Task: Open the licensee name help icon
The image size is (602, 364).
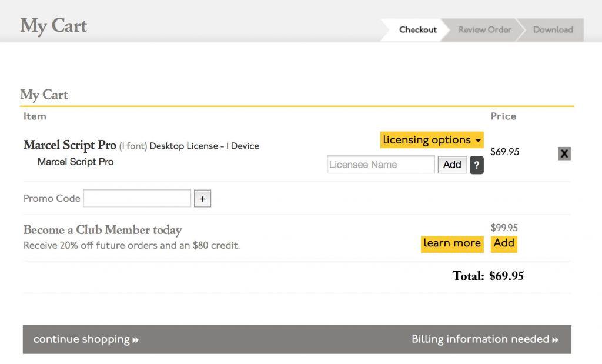Action: tap(476, 165)
